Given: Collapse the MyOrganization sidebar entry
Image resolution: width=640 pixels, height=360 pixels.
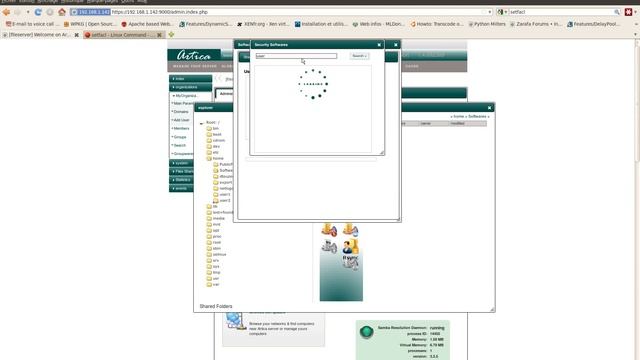Looking at the screenshot, I should pyautogui.click(x=186, y=96).
